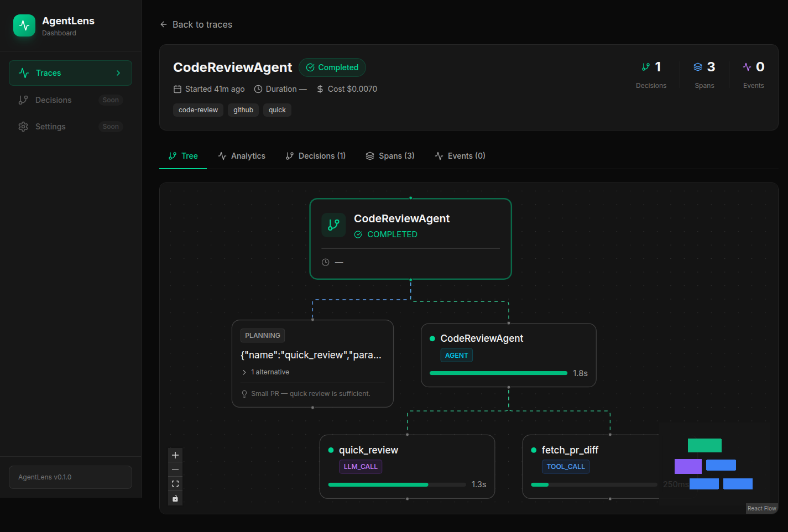Go back to traces via the link
Image resolution: width=788 pixels, height=532 pixels.
tap(202, 24)
